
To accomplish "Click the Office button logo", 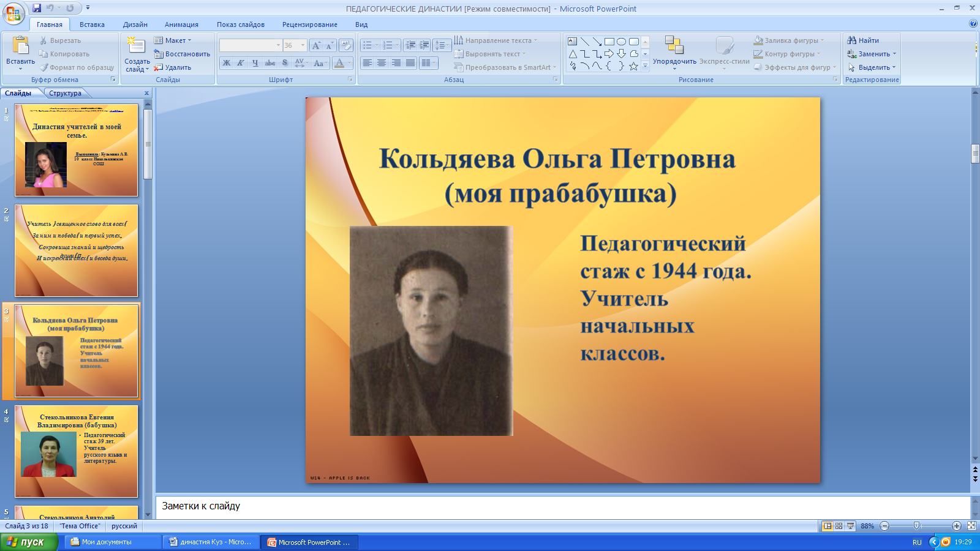I will [x=13, y=13].
